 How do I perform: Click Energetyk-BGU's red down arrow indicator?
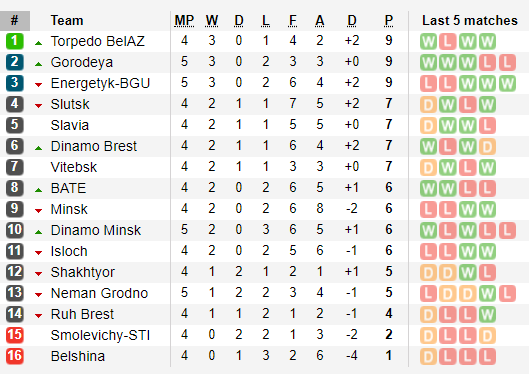tap(38, 85)
